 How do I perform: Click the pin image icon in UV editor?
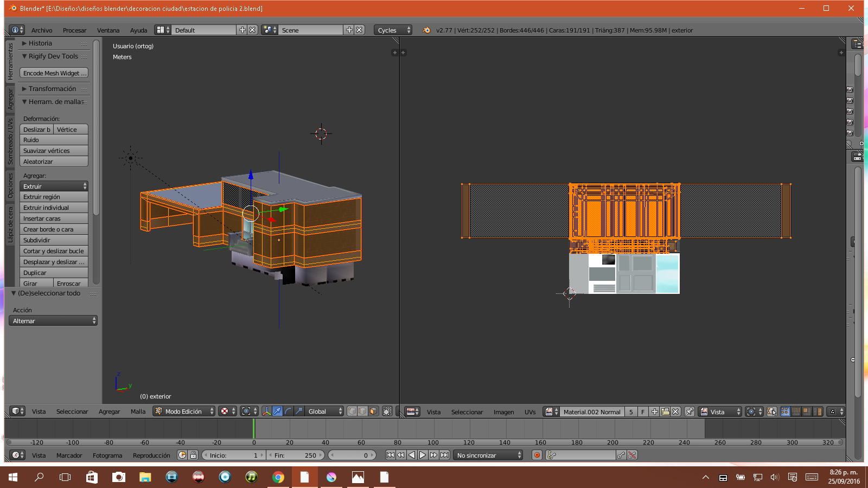coord(690,412)
